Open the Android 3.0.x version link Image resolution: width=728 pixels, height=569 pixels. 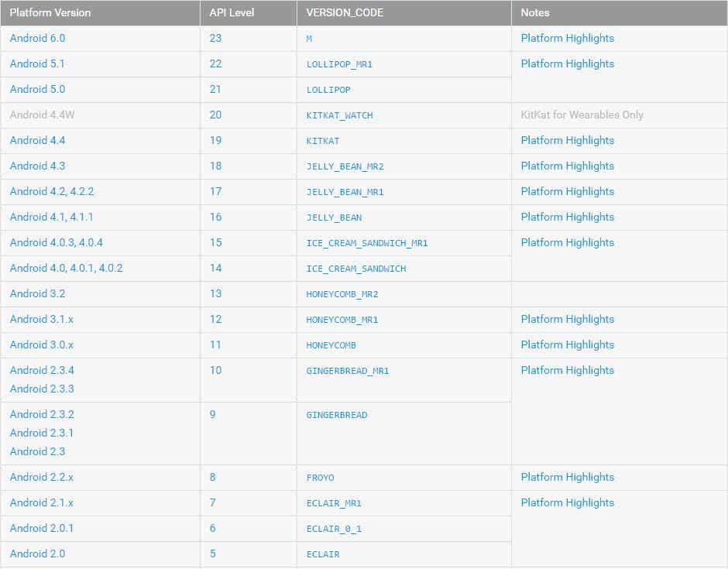pos(39,344)
